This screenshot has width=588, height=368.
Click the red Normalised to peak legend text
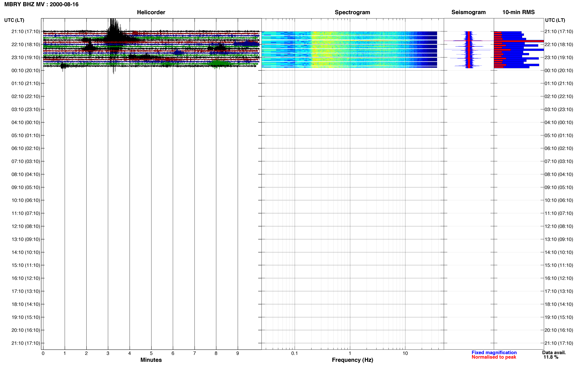click(x=494, y=357)
